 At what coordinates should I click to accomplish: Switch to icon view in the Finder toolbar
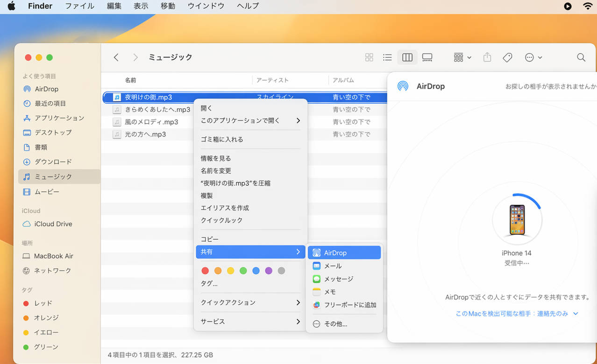(369, 57)
